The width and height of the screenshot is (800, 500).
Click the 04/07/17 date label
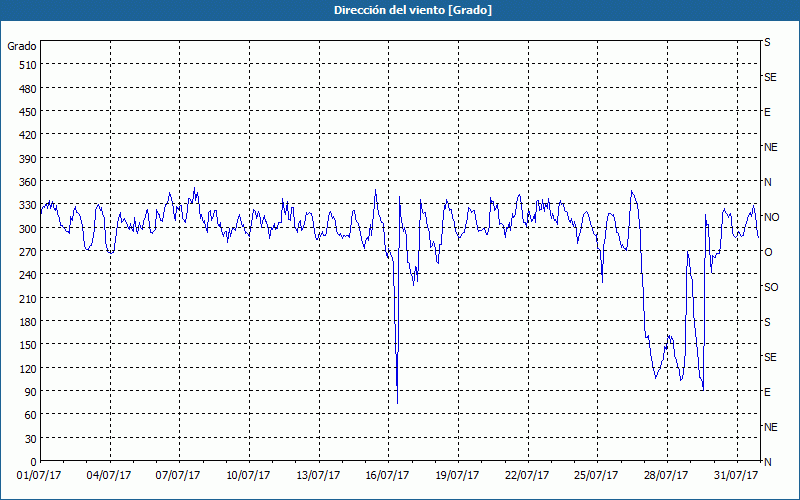pyautogui.click(x=109, y=476)
